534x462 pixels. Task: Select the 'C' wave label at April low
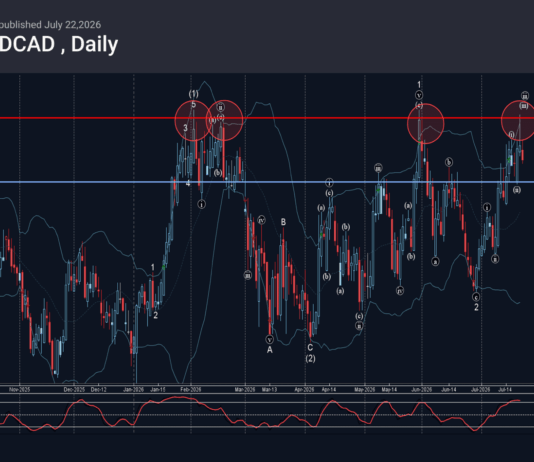(310, 348)
